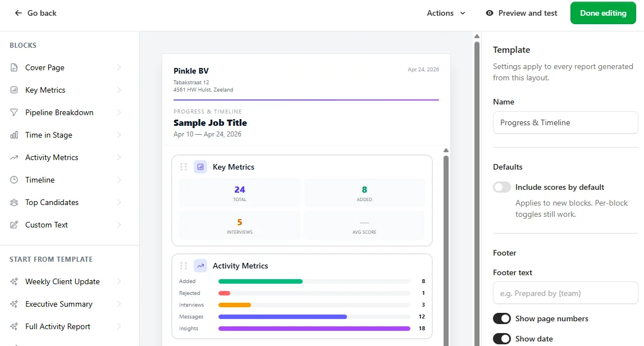Click the Pipeline Breakdown funnel icon

point(14,112)
